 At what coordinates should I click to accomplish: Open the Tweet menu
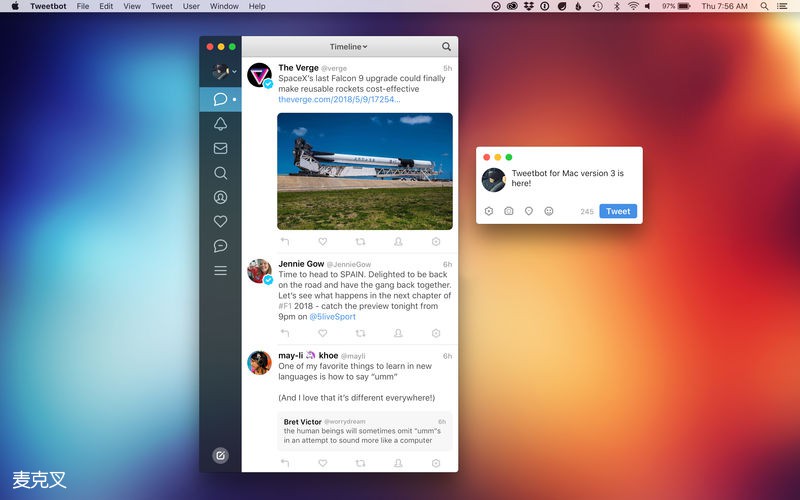click(x=162, y=6)
